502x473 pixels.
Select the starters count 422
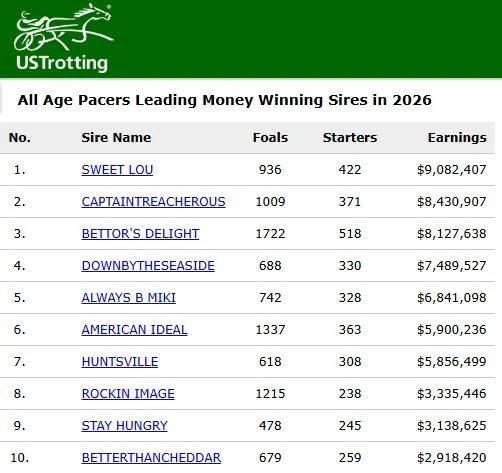tap(350, 170)
